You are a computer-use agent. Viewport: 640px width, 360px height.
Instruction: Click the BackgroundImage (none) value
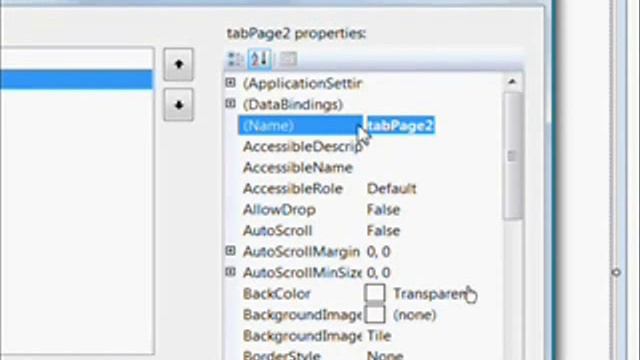[415, 315]
